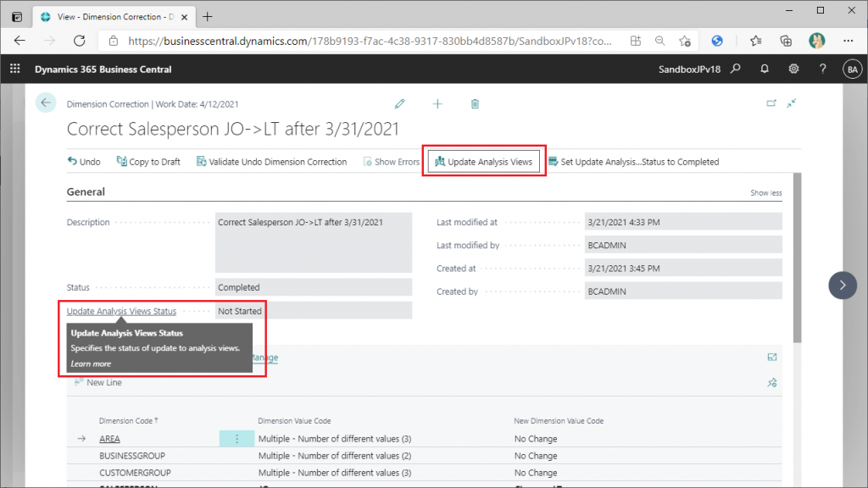
Task: Click the Created by BCADMIN field
Action: point(683,291)
